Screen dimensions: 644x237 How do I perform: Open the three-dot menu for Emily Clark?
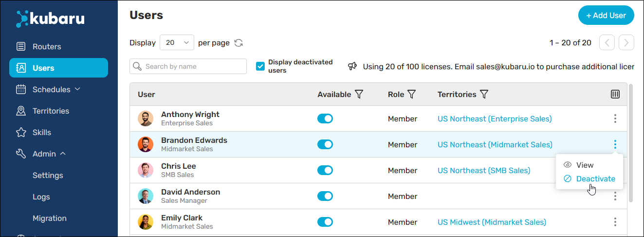click(x=615, y=222)
